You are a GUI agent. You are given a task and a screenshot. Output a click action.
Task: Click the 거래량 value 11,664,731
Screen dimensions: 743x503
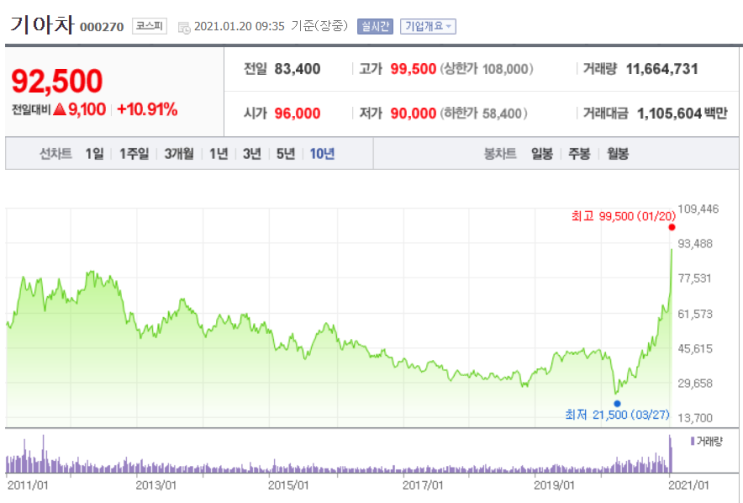662,69
